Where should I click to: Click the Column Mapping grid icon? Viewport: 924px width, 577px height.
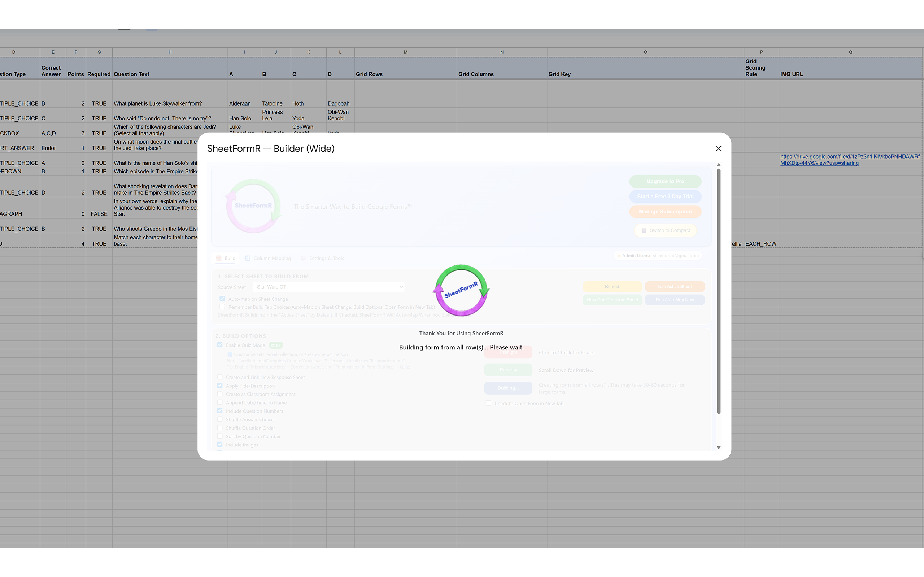click(x=248, y=258)
